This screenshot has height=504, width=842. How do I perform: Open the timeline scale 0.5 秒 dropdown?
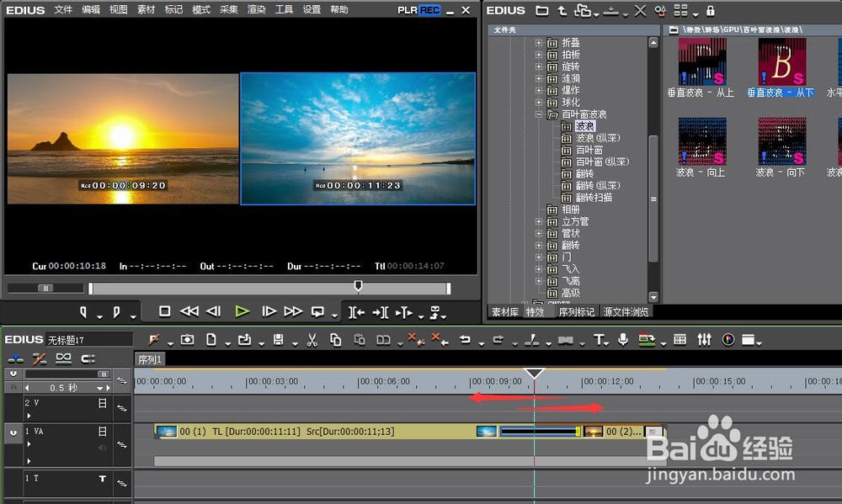pos(100,388)
